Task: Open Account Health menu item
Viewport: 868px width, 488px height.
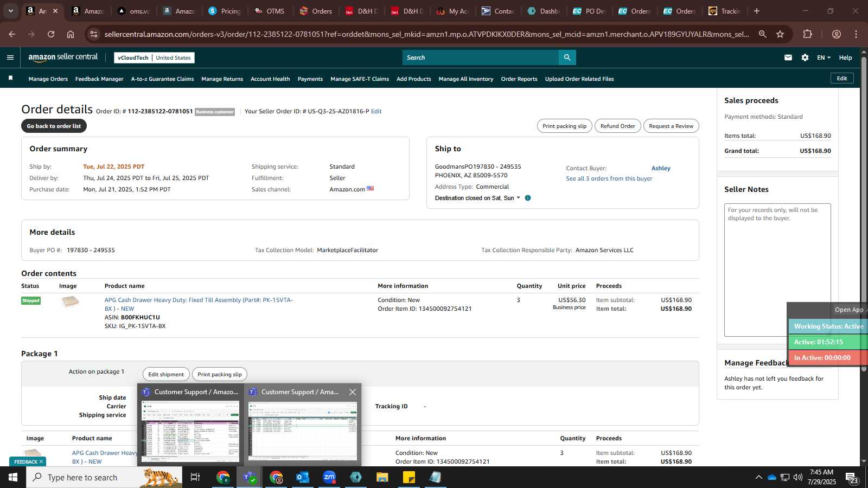Action: [x=270, y=79]
